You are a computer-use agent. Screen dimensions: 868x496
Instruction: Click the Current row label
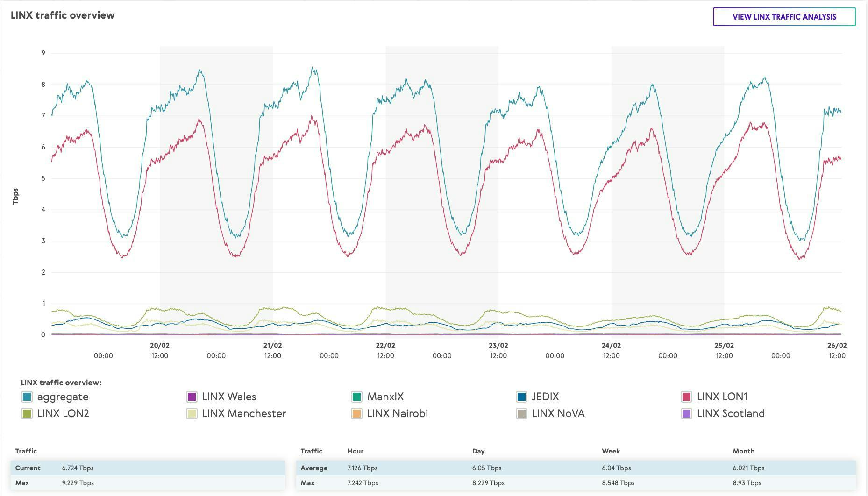28,468
